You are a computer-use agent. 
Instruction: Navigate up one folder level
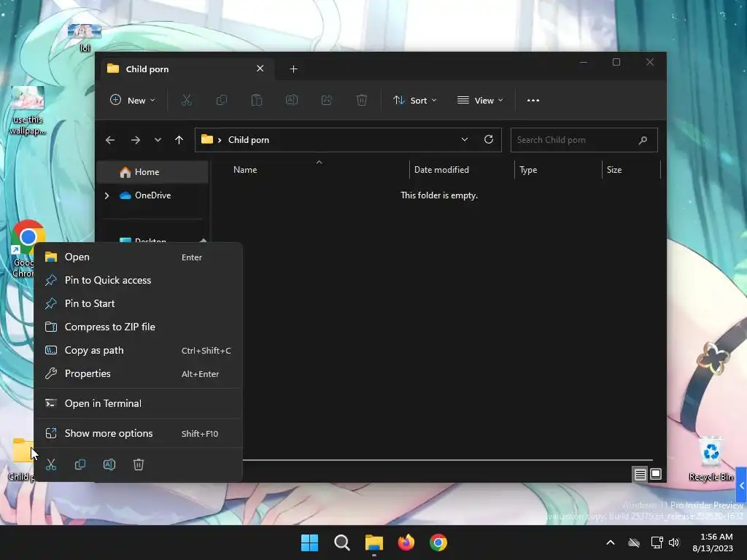click(179, 140)
